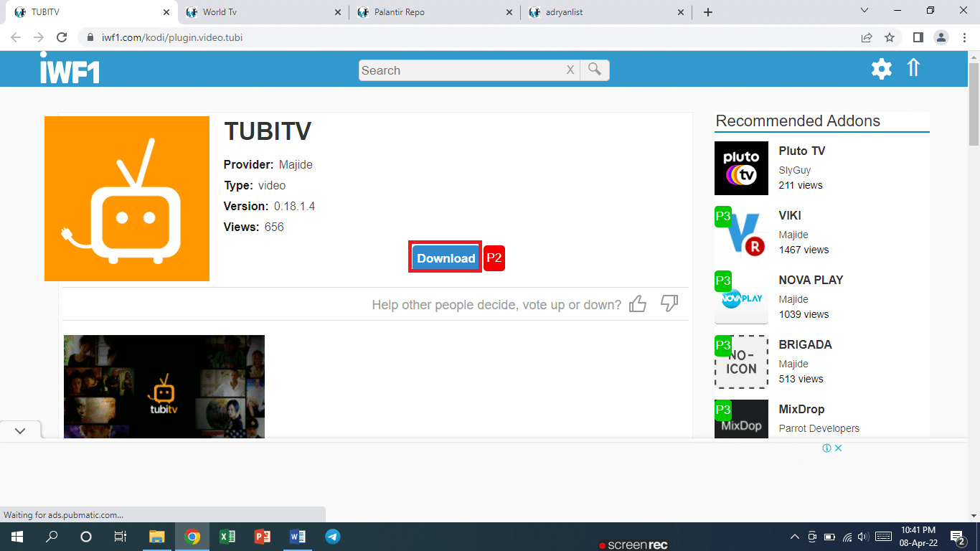Show hidden system tray icons
Image resolution: width=980 pixels, height=551 pixels.
(x=794, y=537)
